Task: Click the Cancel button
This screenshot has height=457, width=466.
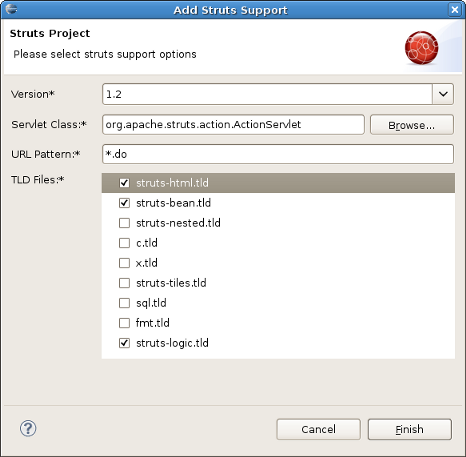Action: [x=318, y=429]
